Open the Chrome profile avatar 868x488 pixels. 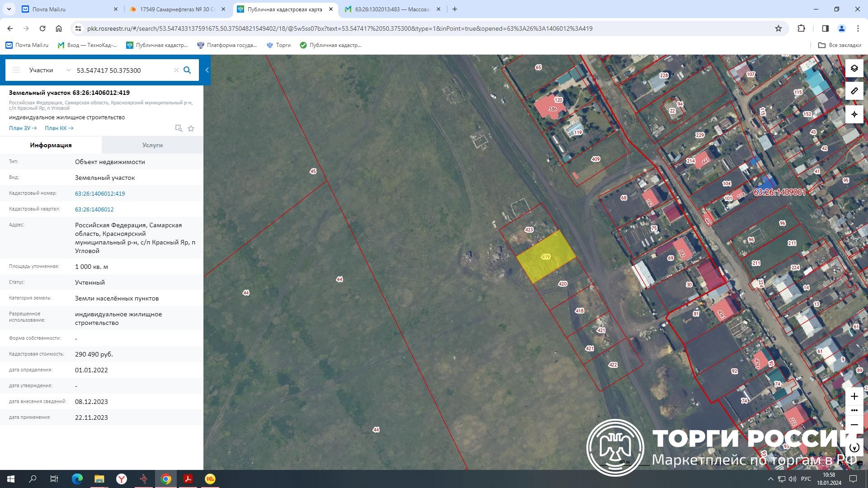tap(842, 28)
